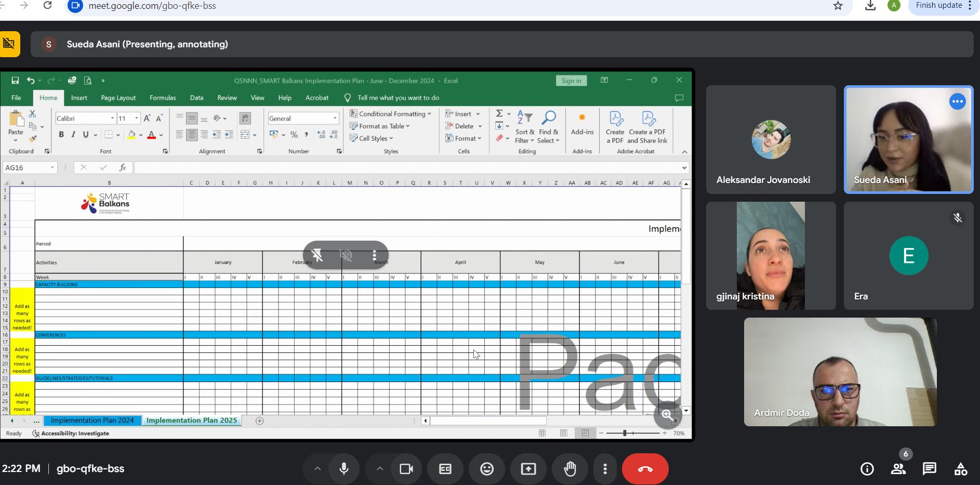
Task: Expand audio settings arrow beside microphone
Action: tap(317, 469)
